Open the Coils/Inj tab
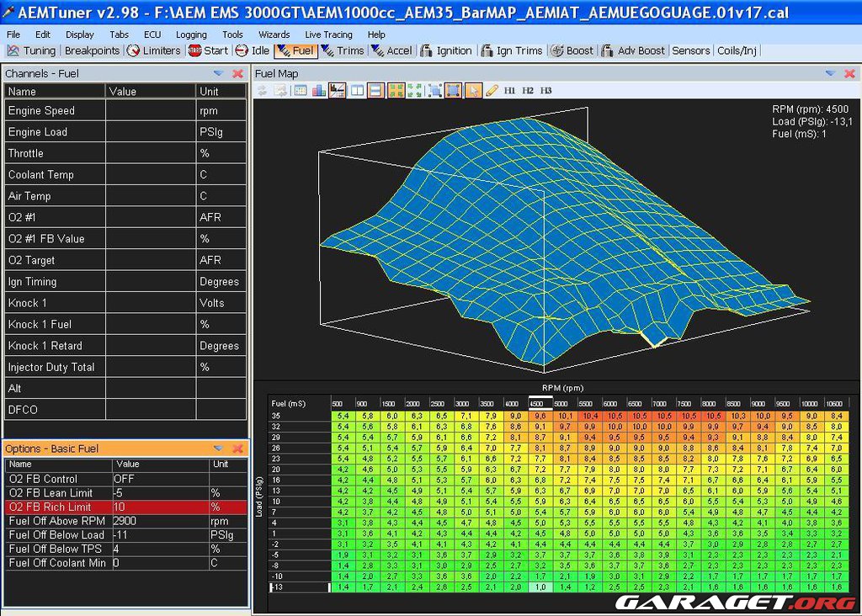Screen dimensions: 862x616 (737, 51)
